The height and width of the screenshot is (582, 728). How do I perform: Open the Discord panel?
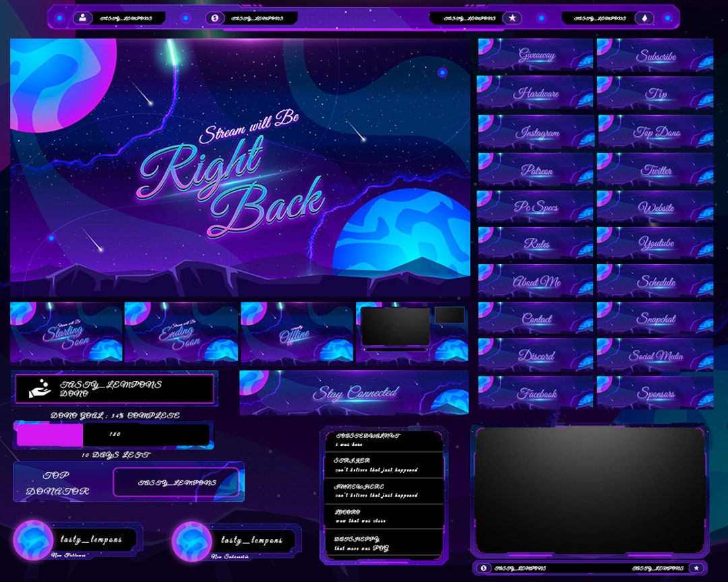[536, 355]
